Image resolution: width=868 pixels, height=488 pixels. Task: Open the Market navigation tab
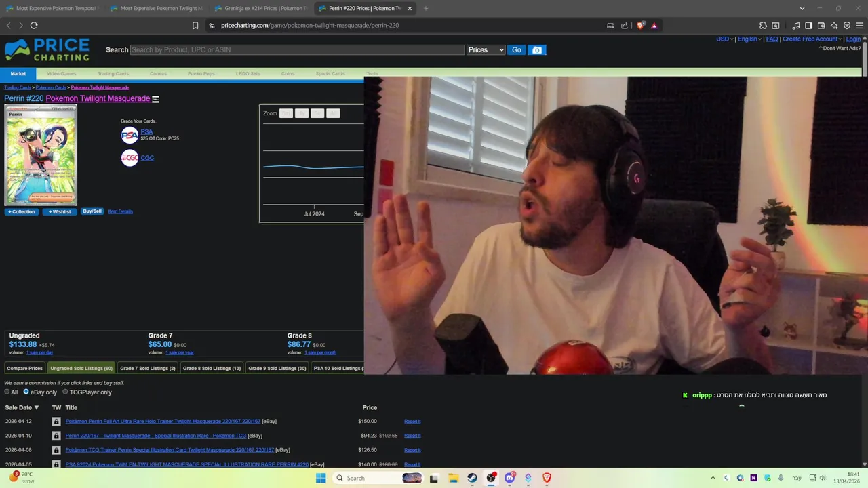(18, 73)
